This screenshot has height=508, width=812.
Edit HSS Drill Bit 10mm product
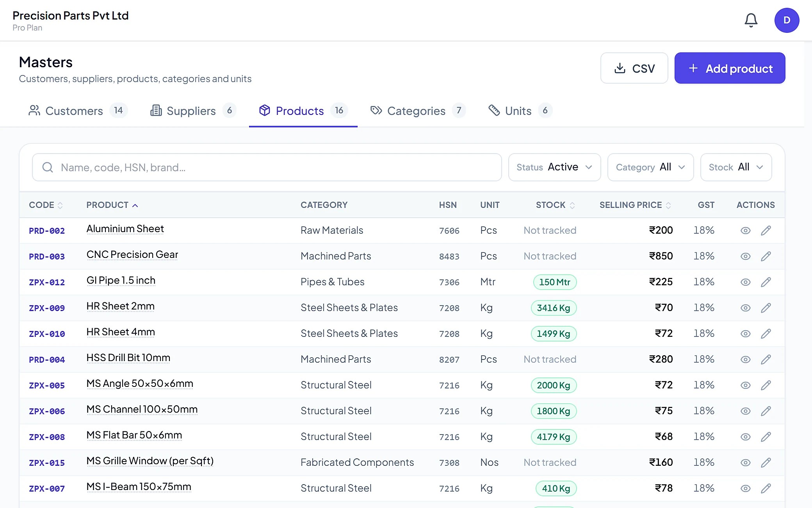766,360
